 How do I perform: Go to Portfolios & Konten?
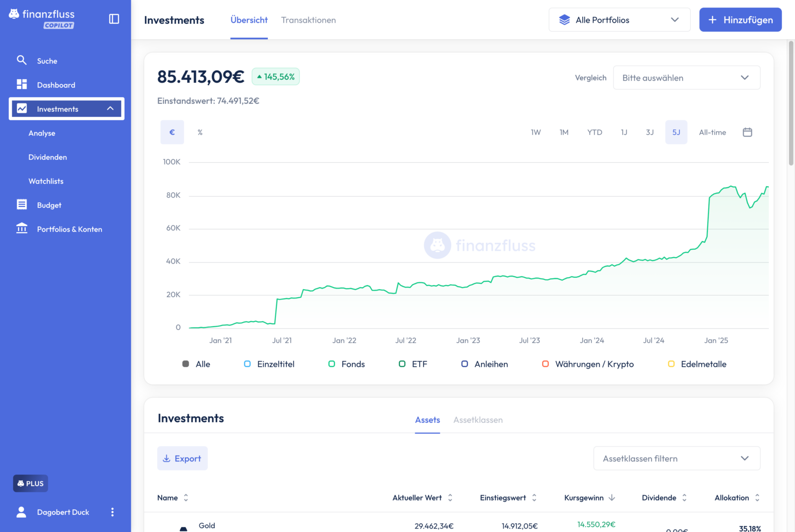click(69, 229)
